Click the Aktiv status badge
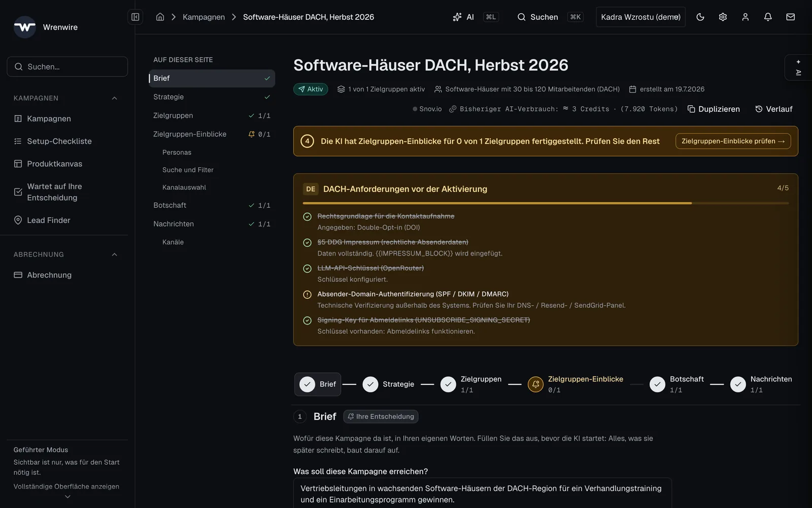812x508 pixels. click(311, 89)
